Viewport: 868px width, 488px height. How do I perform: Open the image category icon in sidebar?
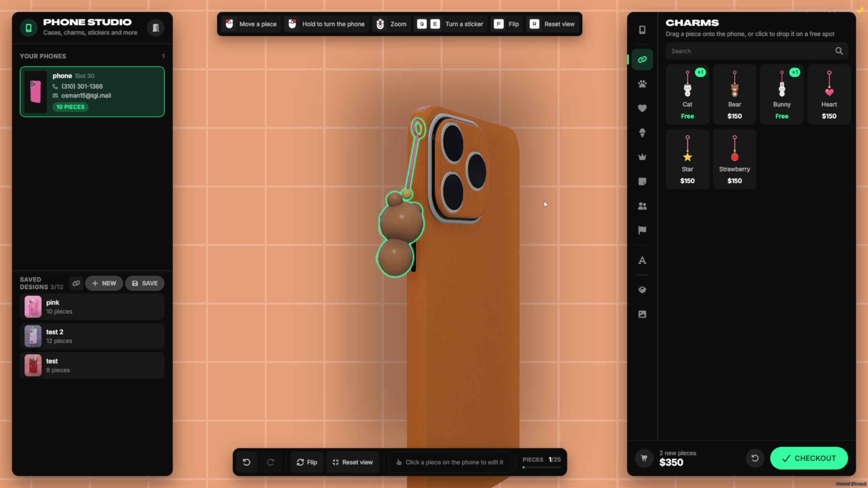[642, 314]
